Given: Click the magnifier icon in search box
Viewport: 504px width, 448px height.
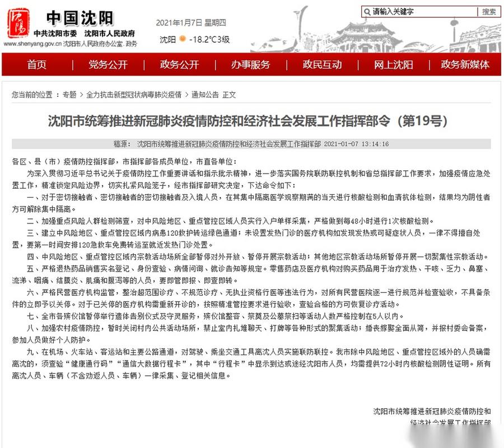Looking at the screenshot, I should click(367, 12).
